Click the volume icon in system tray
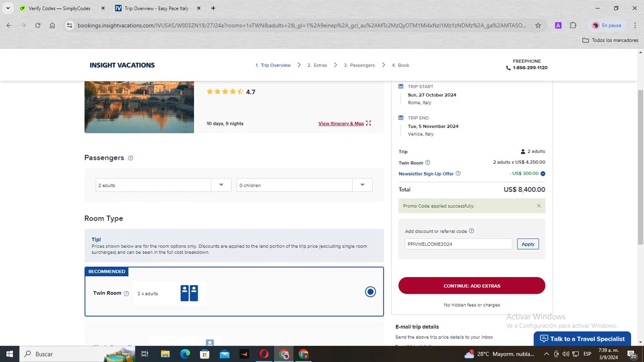644x362 pixels. click(x=566, y=354)
